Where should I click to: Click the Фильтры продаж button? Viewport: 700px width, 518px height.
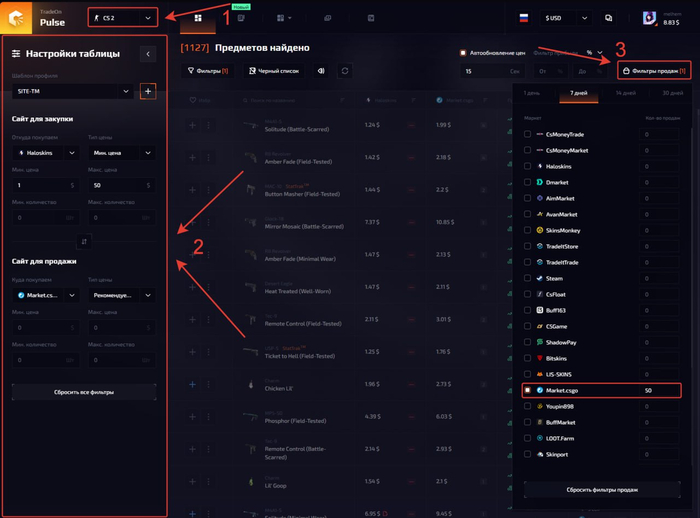click(654, 71)
